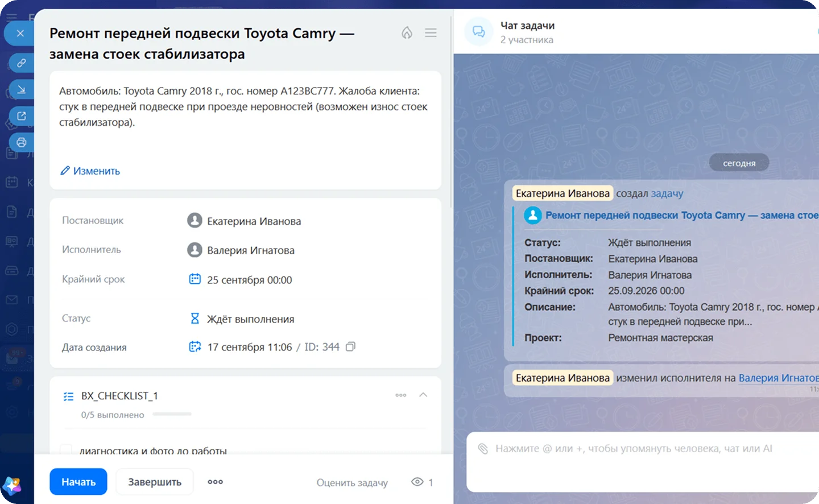Open the AI assistant icon in the bottom corner
Viewport: 819px width, 504px height.
tap(12, 486)
